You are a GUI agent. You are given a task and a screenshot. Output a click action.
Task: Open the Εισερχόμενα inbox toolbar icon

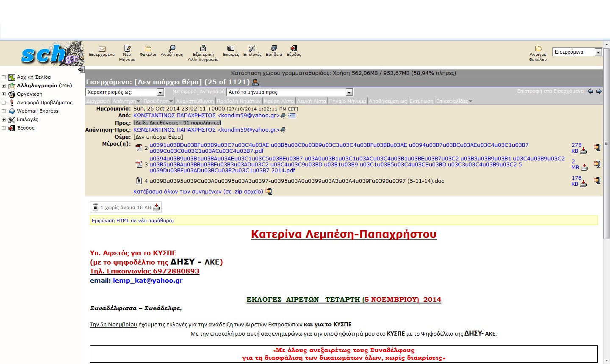[x=102, y=49]
